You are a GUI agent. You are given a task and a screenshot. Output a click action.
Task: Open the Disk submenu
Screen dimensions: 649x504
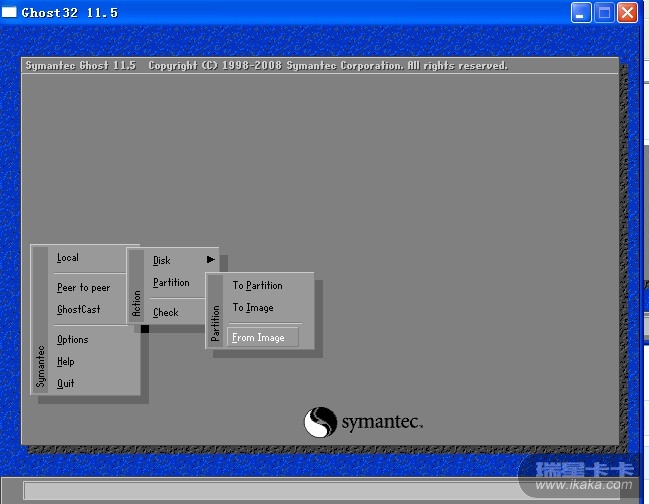click(x=162, y=260)
